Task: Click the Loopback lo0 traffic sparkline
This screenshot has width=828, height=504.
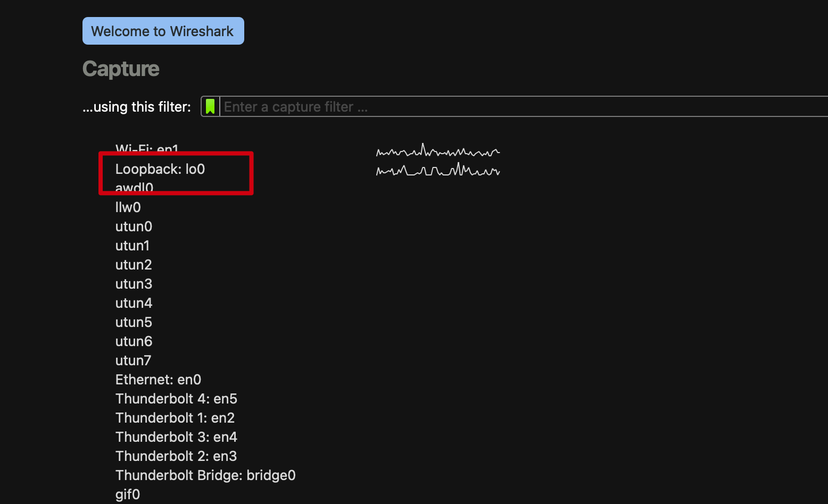Action: coord(438,170)
